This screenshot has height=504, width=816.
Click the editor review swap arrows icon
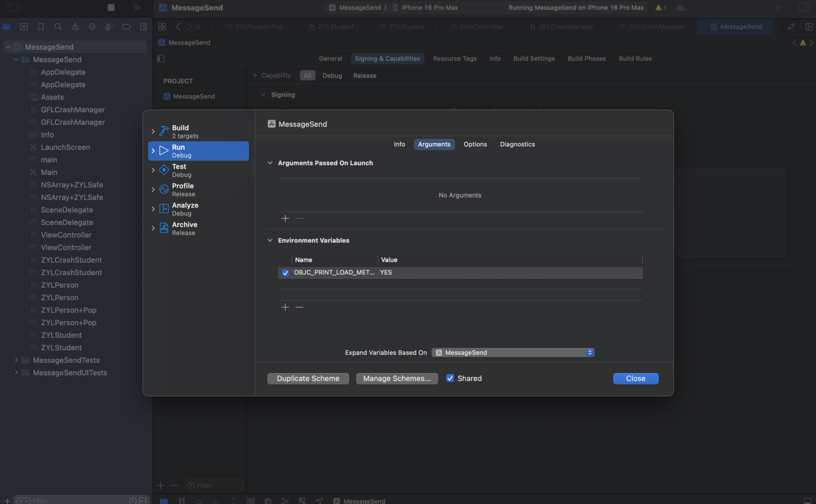click(x=791, y=27)
